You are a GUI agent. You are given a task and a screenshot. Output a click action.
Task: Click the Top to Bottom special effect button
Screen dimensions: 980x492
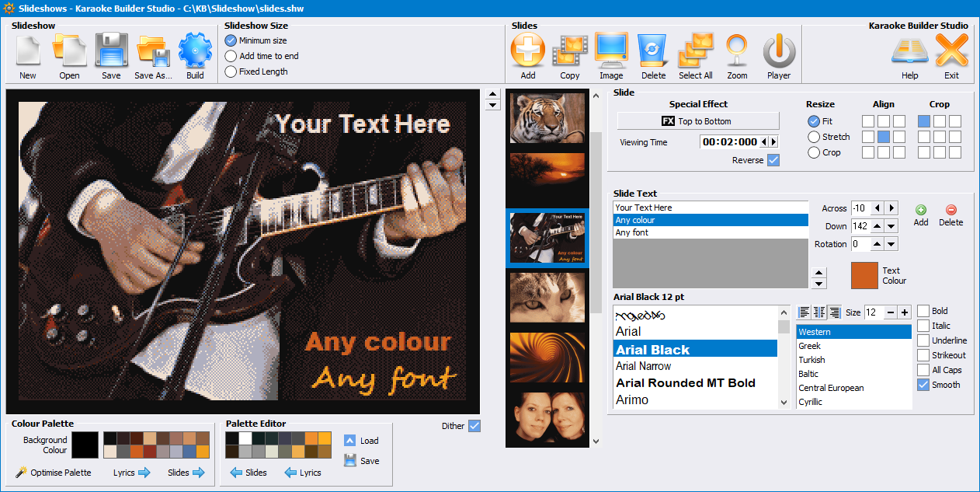697,121
